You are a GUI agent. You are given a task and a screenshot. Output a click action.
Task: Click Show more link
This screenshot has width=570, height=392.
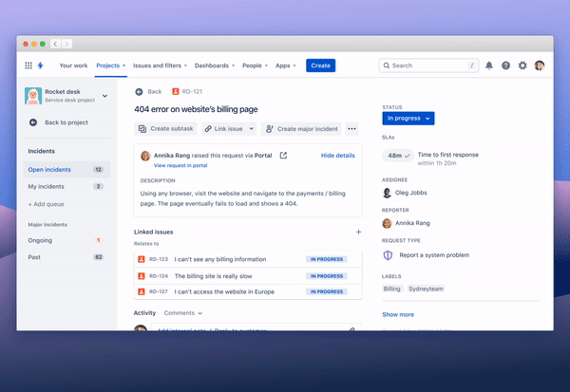[398, 314]
